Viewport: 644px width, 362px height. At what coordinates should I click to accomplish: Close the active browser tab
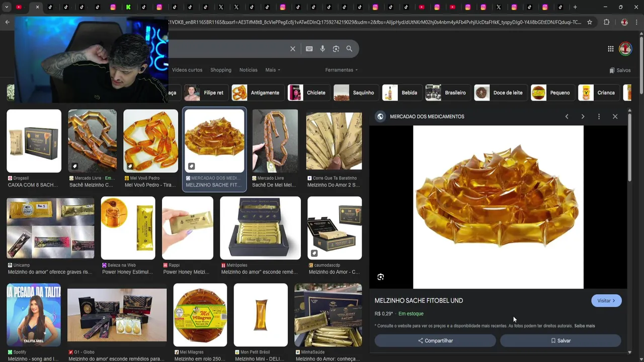pos(37,7)
